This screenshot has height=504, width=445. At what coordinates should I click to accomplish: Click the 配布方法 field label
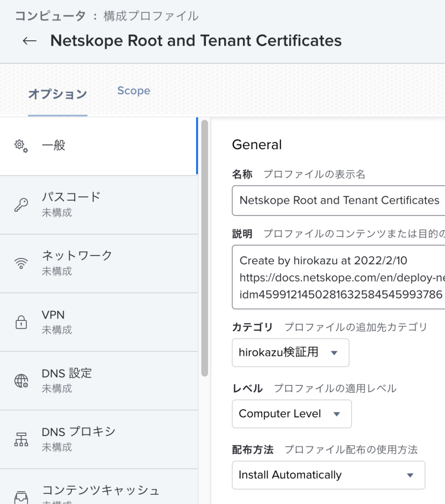(253, 450)
